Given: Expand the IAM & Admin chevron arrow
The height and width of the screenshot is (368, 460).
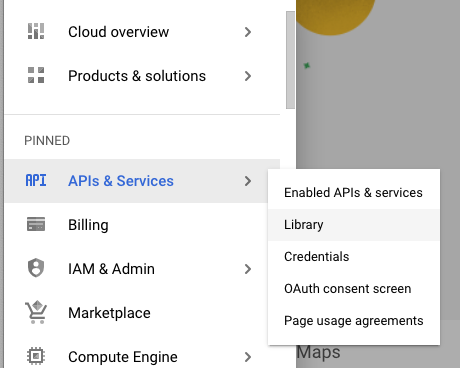Looking at the screenshot, I should coord(248,269).
